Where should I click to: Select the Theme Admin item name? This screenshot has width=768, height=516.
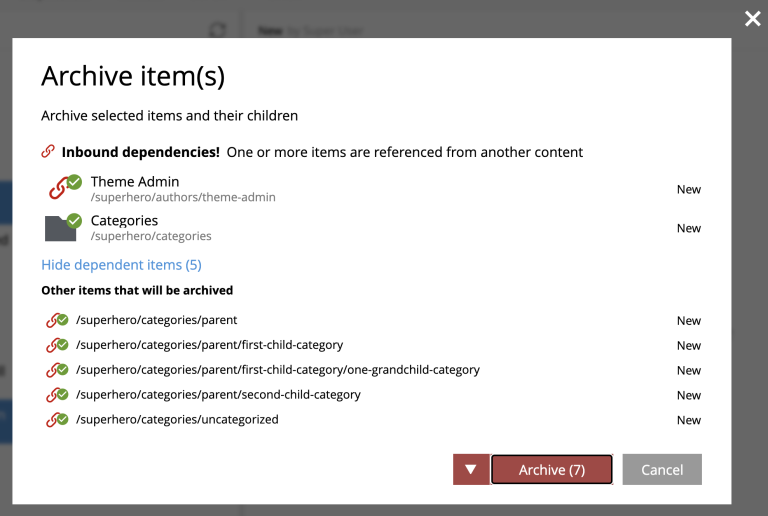(135, 181)
